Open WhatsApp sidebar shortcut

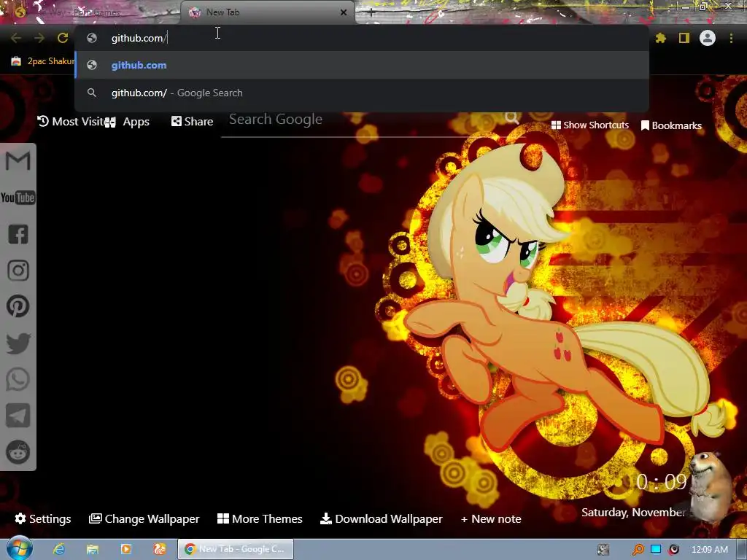pyautogui.click(x=18, y=379)
